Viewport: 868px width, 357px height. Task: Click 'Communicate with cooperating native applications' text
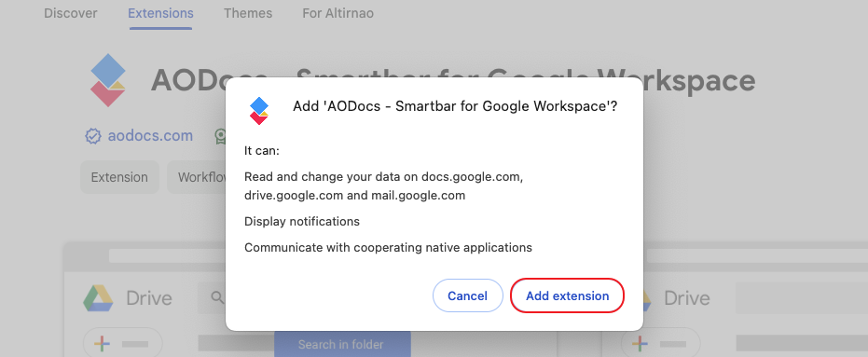click(x=388, y=247)
